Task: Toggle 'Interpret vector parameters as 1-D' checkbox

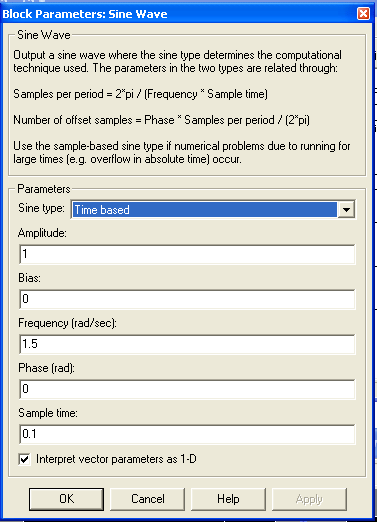Action: point(24,459)
